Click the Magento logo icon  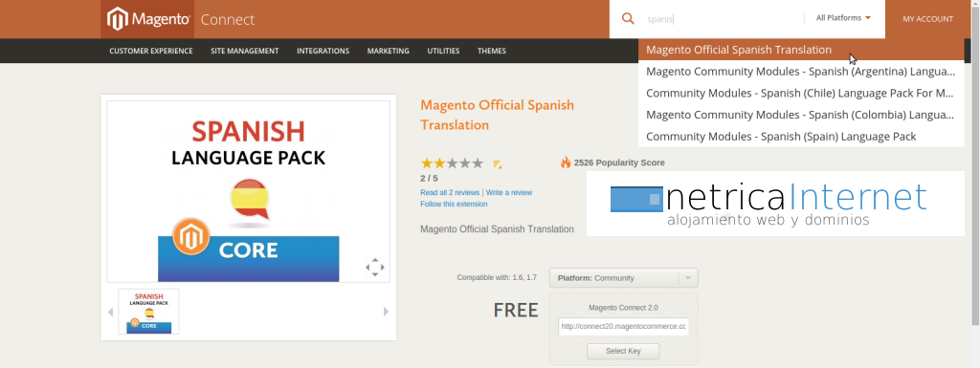[x=118, y=19]
